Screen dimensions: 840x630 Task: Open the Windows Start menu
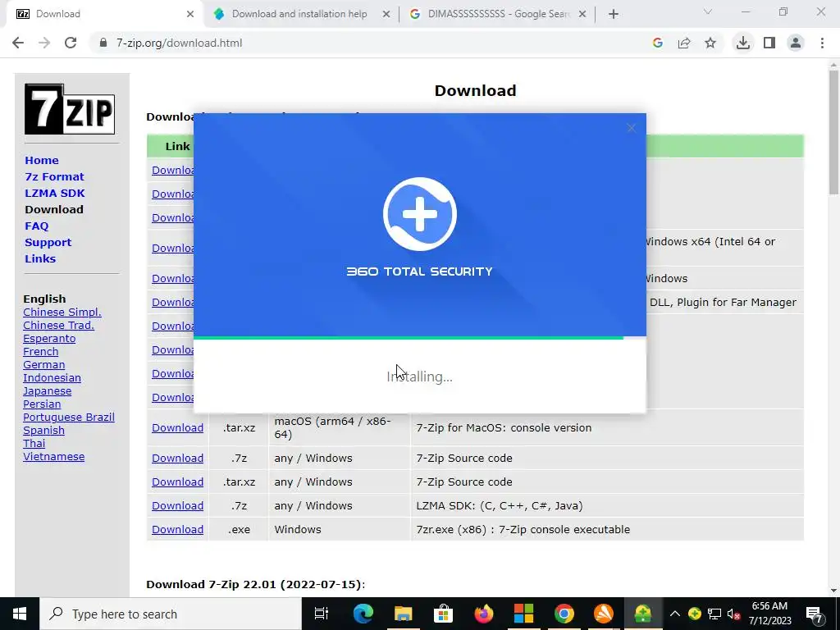(x=20, y=614)
